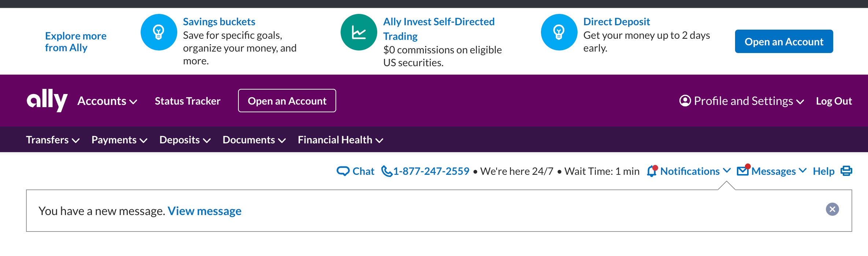The height and width of the screenshot is (256, 868).
Task: Go to home via Ally logo
Action: pos(47,100)
